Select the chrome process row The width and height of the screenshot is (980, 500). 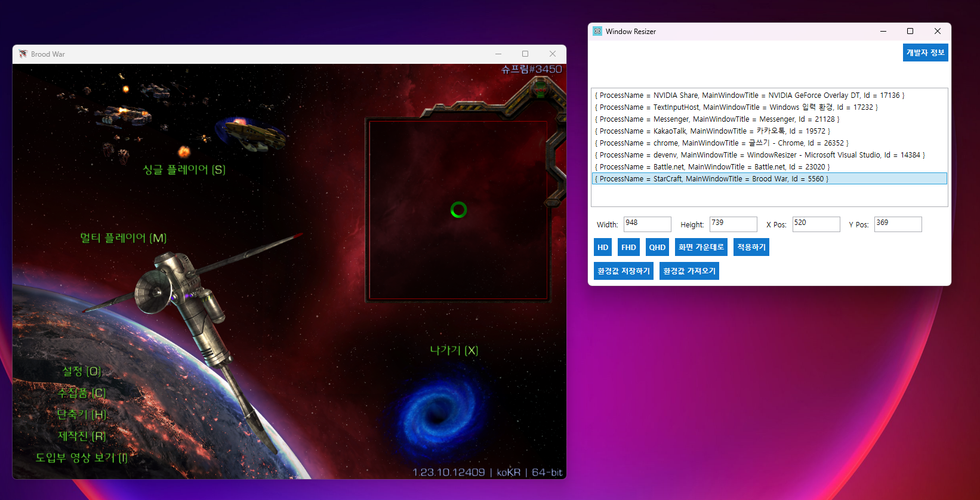click(x=769, y=143)
